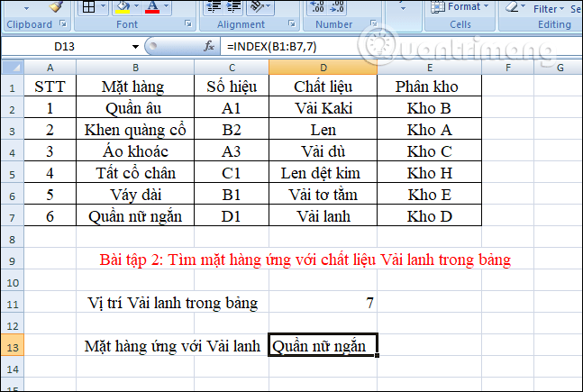Click the Increase Indent icon
583x392 pixels.
tap(234, 6)
